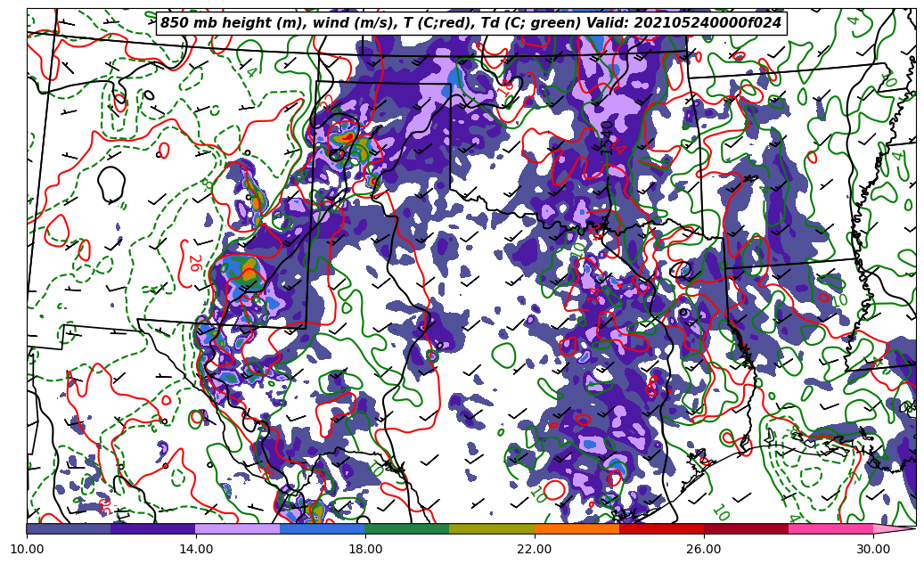Click the pink 28–30 colorbar segment
This screenshot has height=564, width=924.
(830, 528)
